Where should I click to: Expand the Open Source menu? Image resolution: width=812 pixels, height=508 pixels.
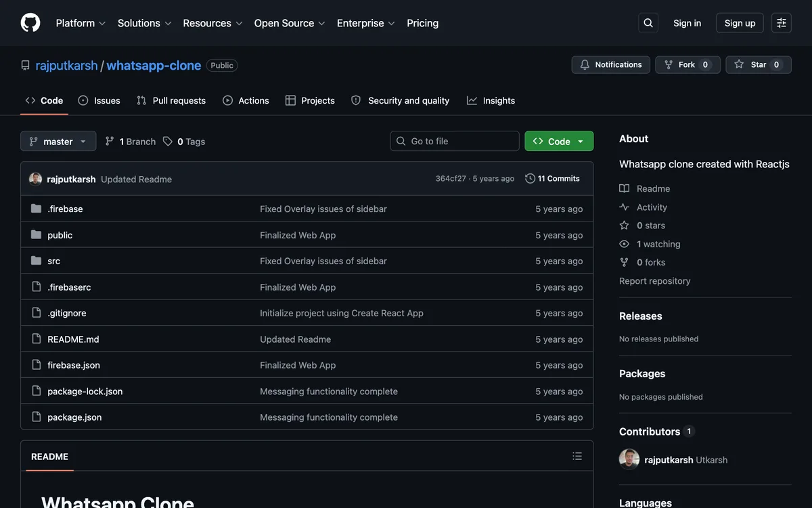(290, 23)
